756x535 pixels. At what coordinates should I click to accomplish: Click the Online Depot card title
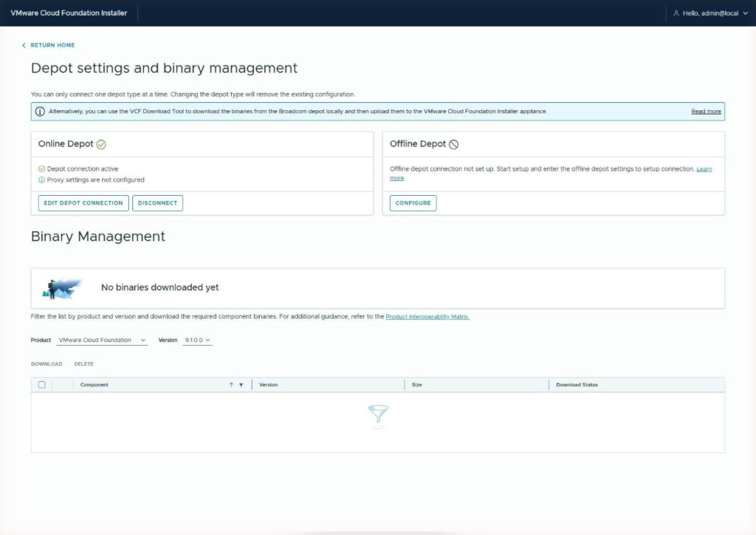[x=66, y=144]
